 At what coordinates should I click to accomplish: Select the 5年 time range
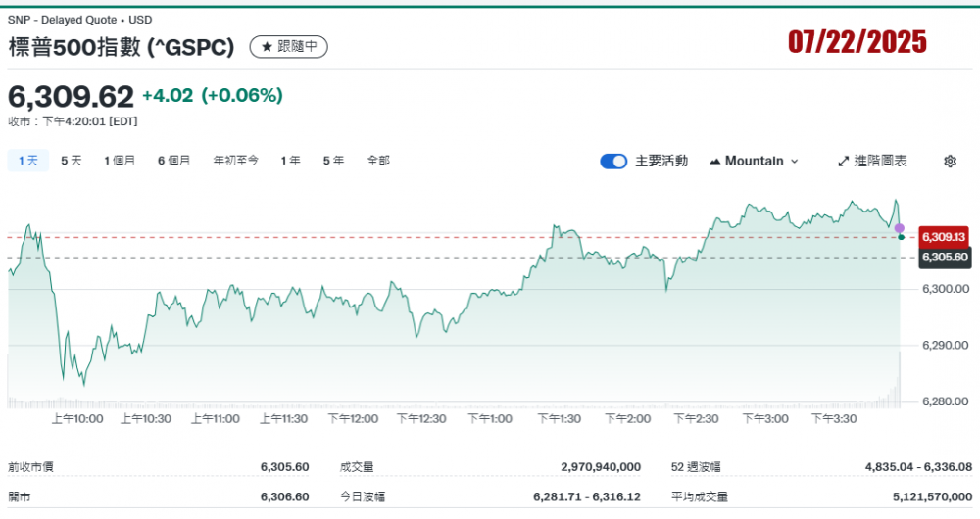[x=333, y=161]
